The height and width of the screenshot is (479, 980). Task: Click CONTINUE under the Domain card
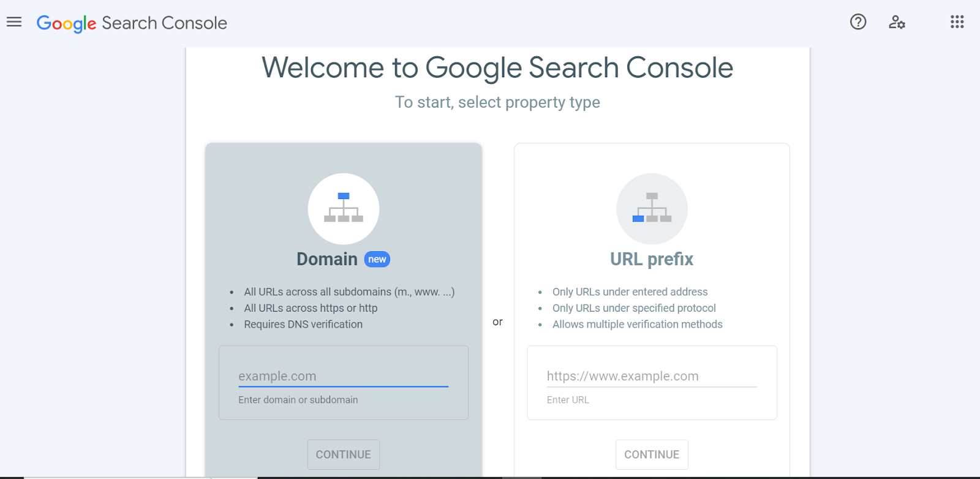pos(344,454)
